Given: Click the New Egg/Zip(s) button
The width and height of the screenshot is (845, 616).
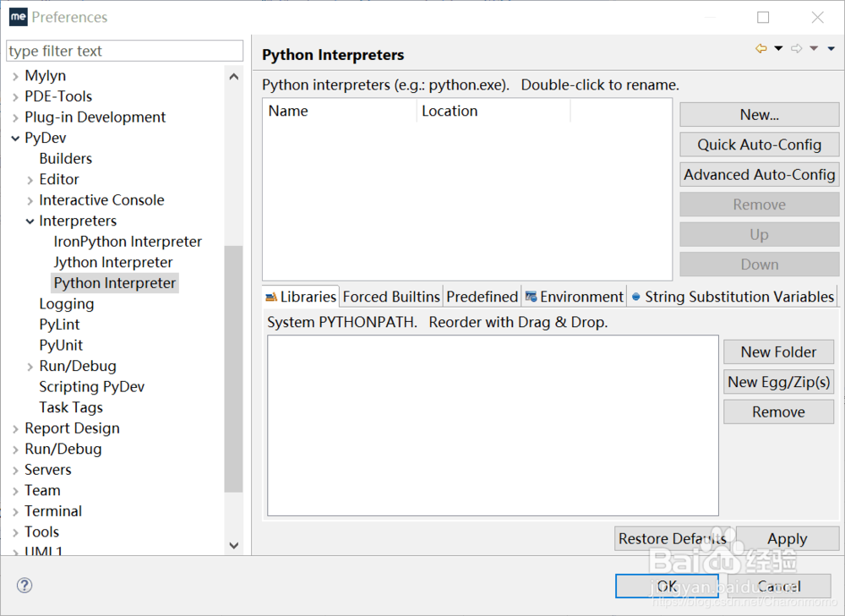Looking at the screenshot, I should [778, 382].
